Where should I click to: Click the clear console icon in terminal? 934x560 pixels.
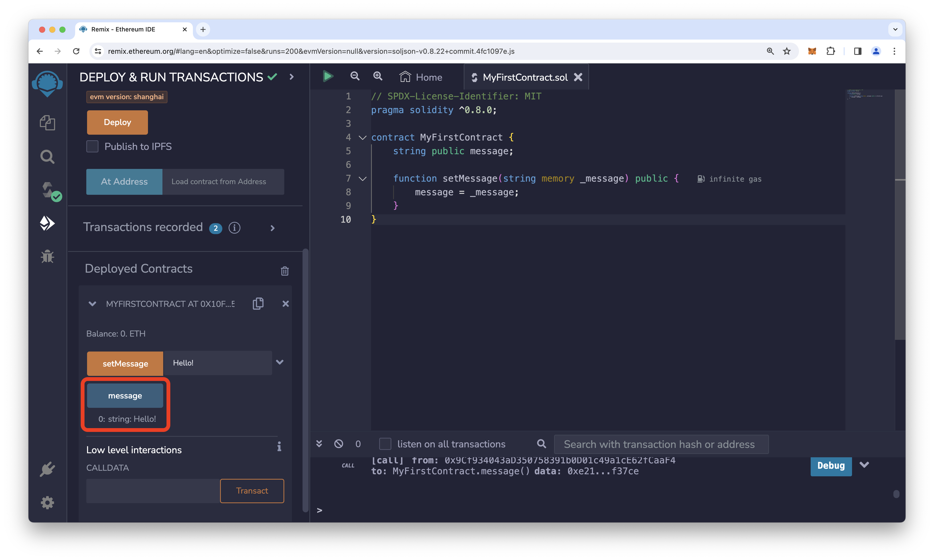point(339,444)
